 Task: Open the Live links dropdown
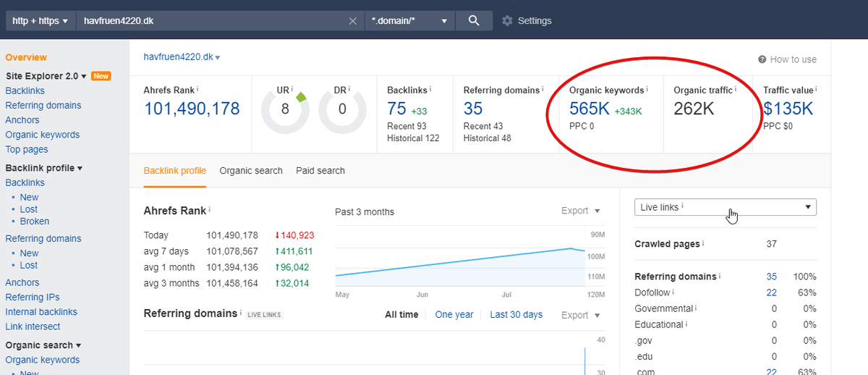[725, 207]
